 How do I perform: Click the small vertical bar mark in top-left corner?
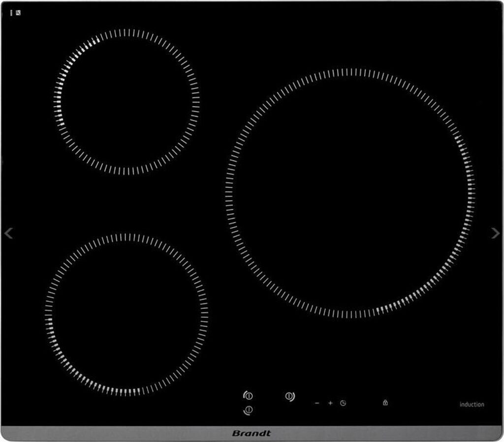point(11,12)
